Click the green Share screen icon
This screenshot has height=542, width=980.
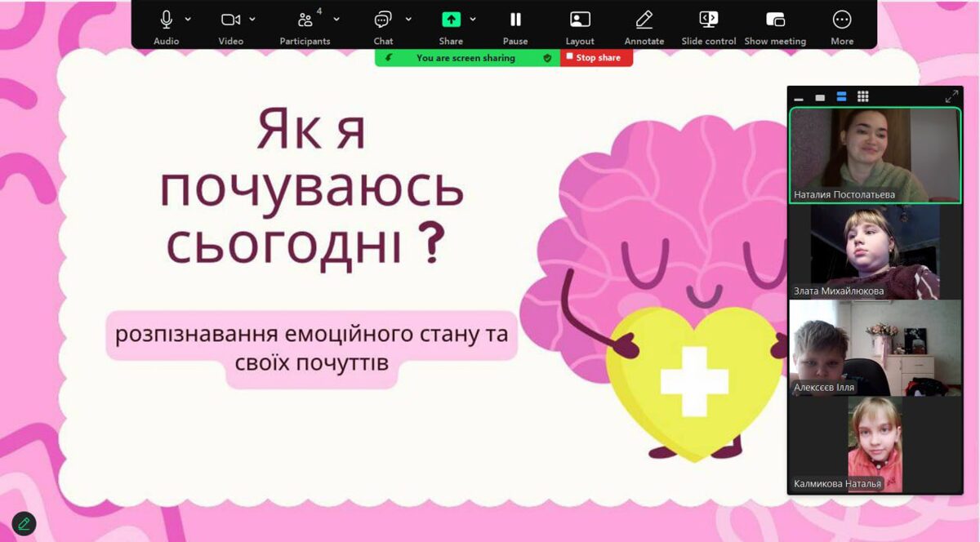(x=451, y=20)
